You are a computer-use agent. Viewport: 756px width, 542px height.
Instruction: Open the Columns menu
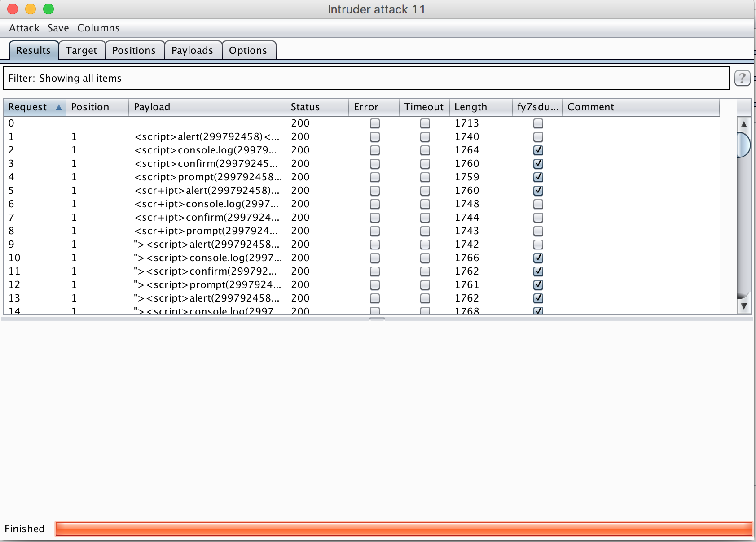[98, 28]
